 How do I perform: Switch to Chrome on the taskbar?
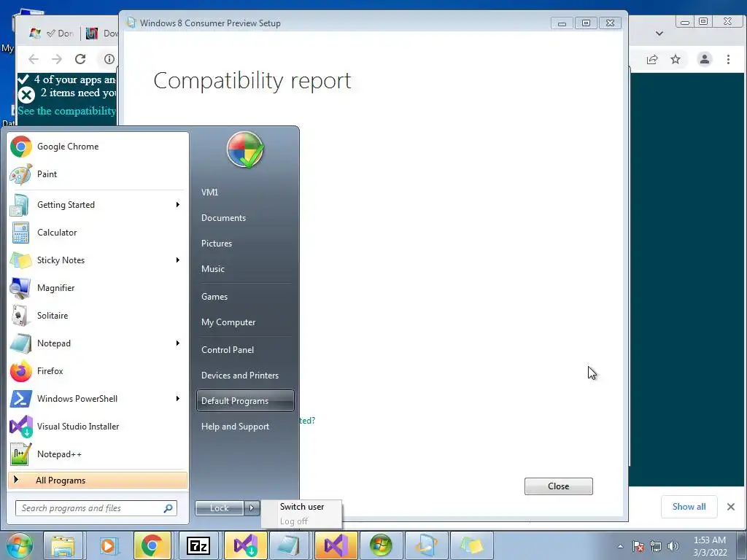[152, 545]
